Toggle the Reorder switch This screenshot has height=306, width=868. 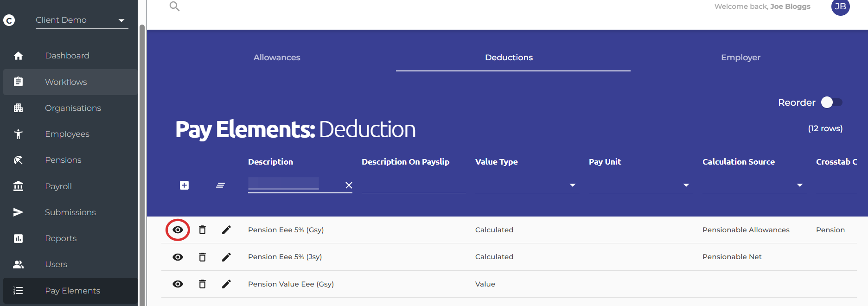pos(831,102)
